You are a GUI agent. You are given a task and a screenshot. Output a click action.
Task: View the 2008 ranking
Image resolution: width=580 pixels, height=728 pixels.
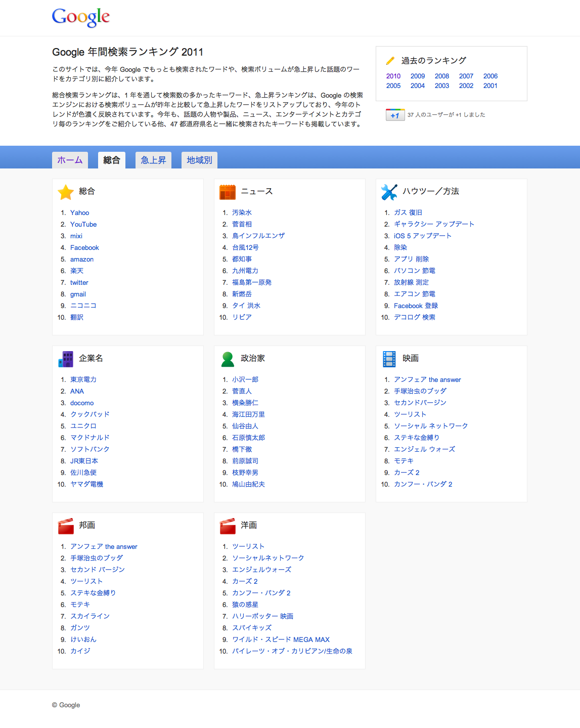coord(442,76)
